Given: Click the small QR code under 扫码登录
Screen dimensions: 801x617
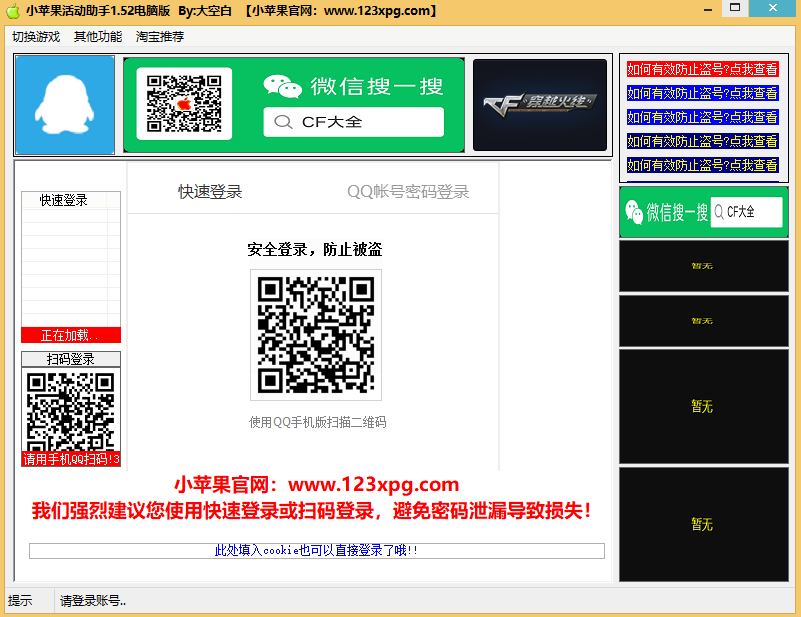Looking at the screenshot, I should (71, 411).
